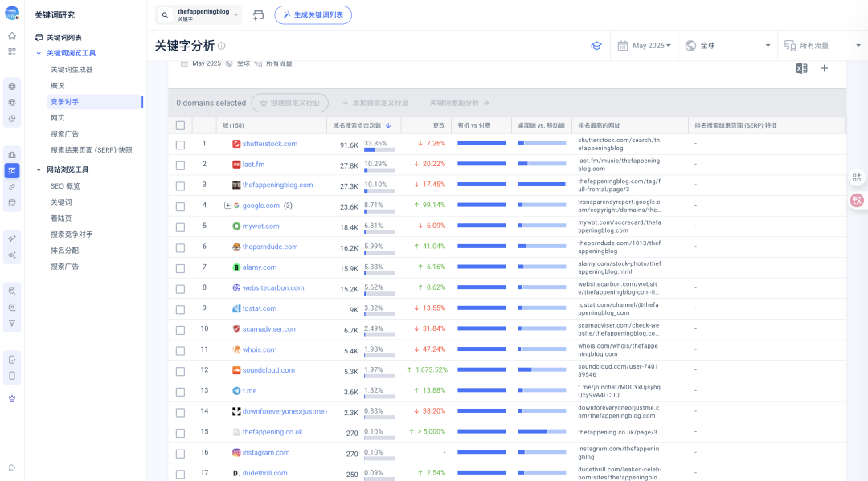The image size is (868, 481).
Task: Open 概况 in sidebar
Action: (x=58, y=86)
